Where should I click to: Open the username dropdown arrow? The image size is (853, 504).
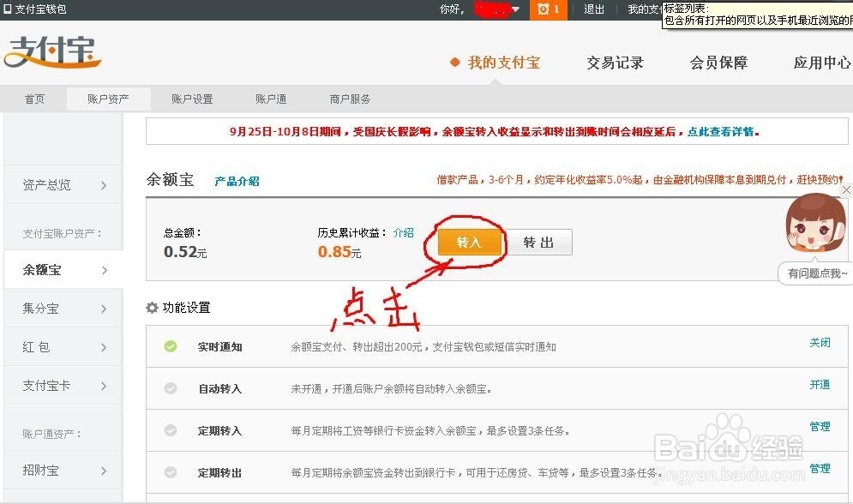pyautogui.click(x=515, y=9)
